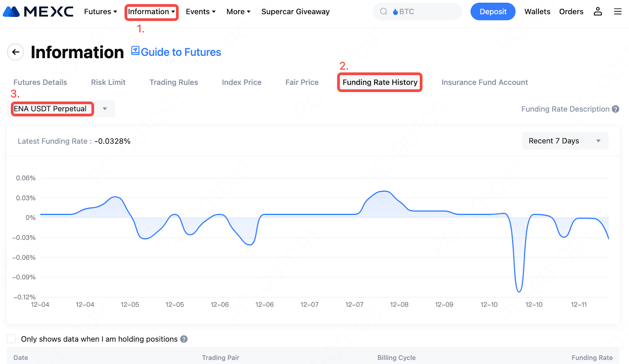The height and width of the screenshot is (364, 629).
Task: Switch to the Fair Price tab
Action: 302,82
